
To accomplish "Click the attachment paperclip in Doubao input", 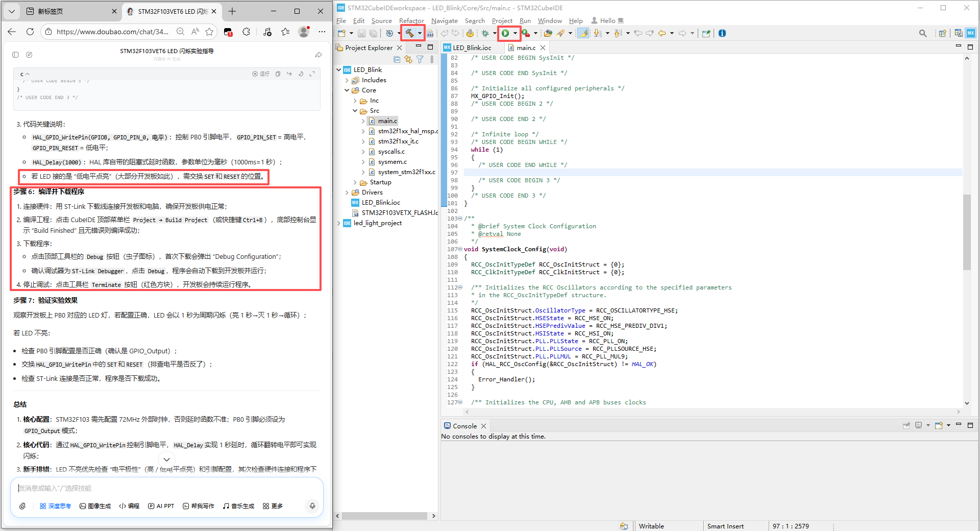I will pyautogui.click(x=22, y=506).
